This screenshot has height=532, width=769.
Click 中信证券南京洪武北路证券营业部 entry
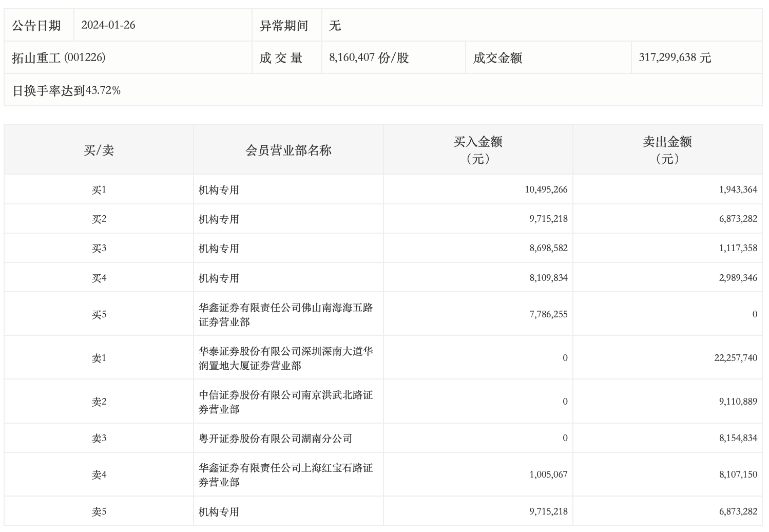tap(285, 402)
